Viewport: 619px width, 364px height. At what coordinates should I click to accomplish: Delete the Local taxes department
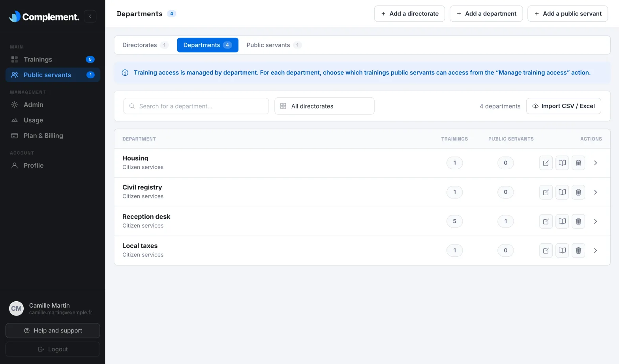(578, 250)
